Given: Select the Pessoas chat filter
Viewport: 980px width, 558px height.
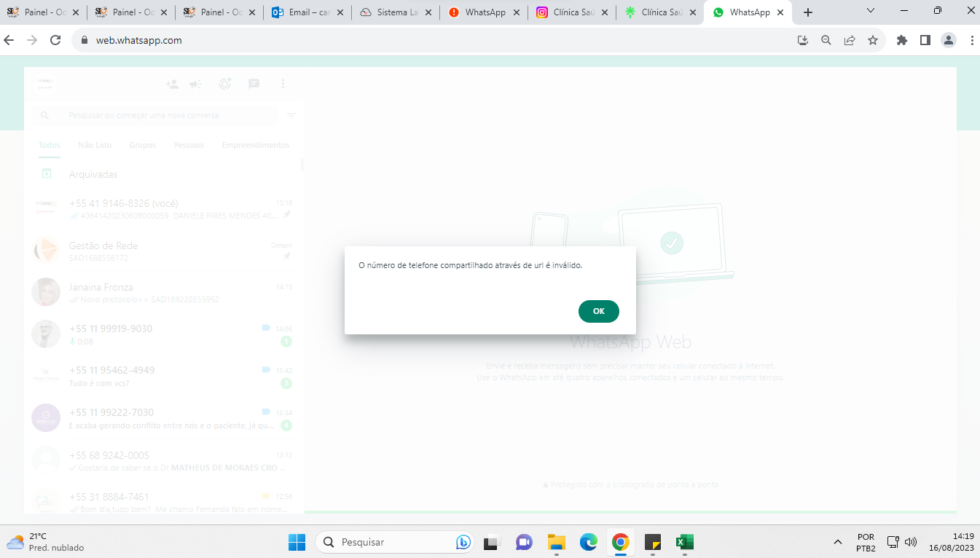Looking at the screenshot, I should pos(189,145).
